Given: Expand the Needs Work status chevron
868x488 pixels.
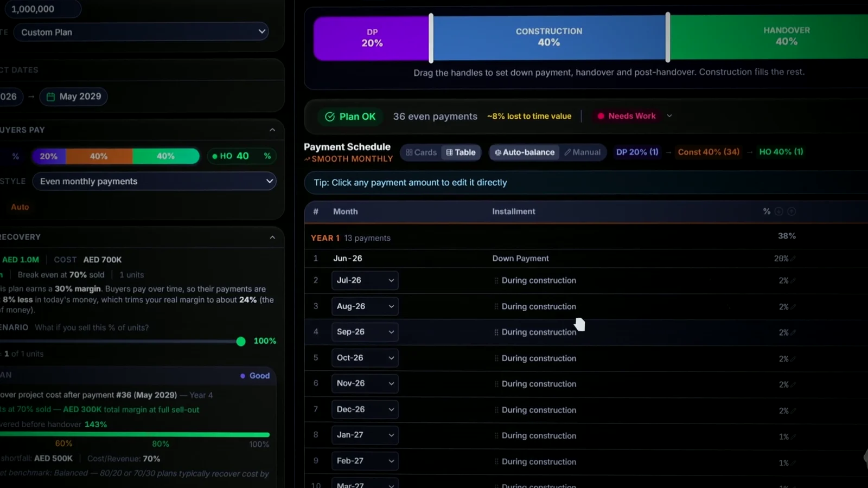Looking at the screenshot, I should click(669, 116).
